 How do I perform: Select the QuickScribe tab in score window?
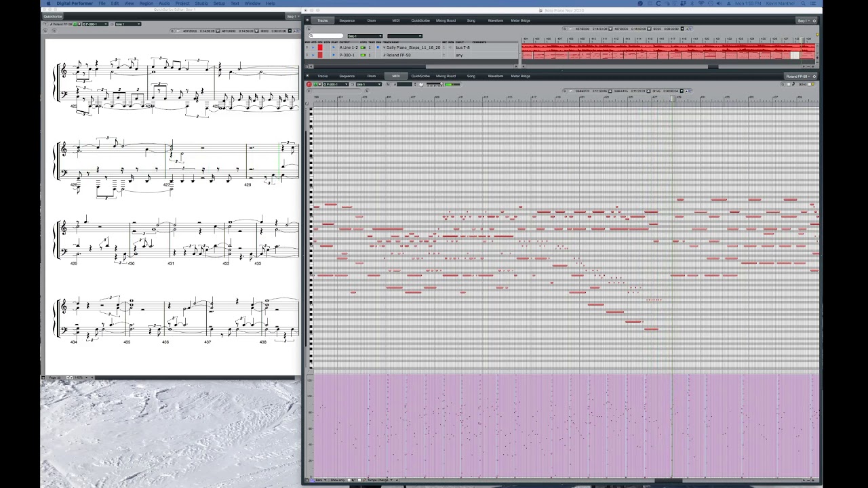[53, 16]
